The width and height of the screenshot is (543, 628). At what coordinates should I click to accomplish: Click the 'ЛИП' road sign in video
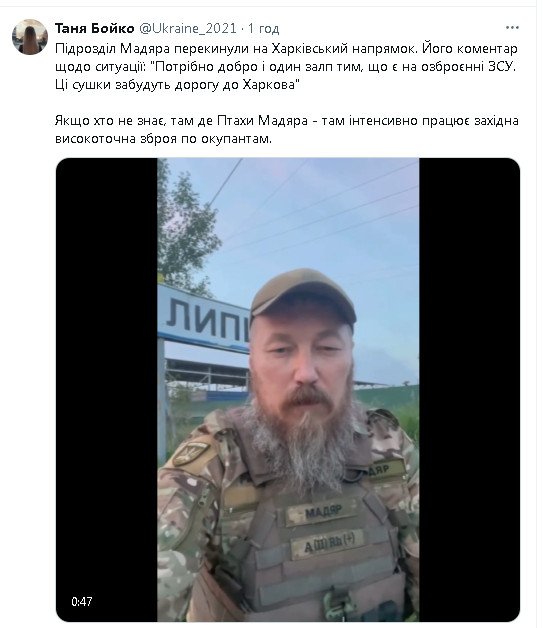pos(204,319)
